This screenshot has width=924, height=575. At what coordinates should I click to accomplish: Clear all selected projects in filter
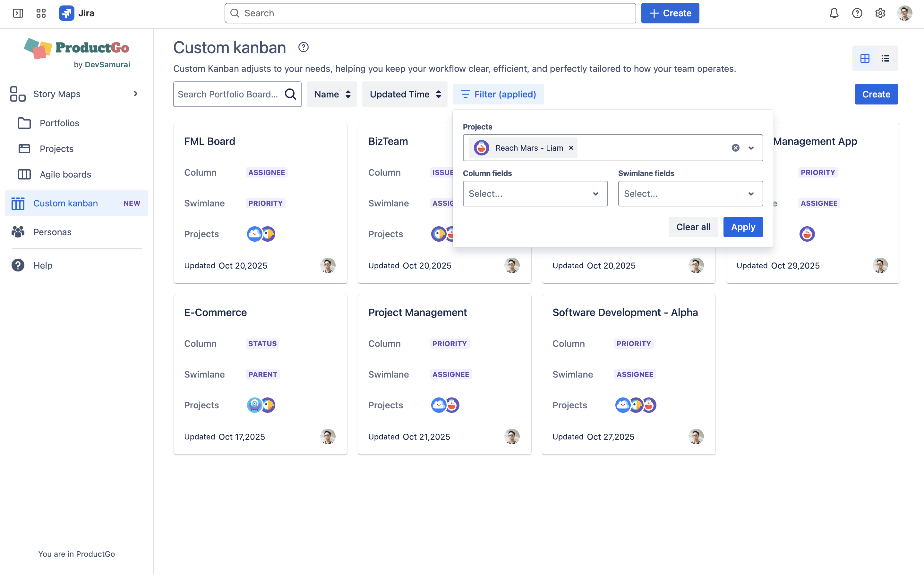[x=735, y=148]
